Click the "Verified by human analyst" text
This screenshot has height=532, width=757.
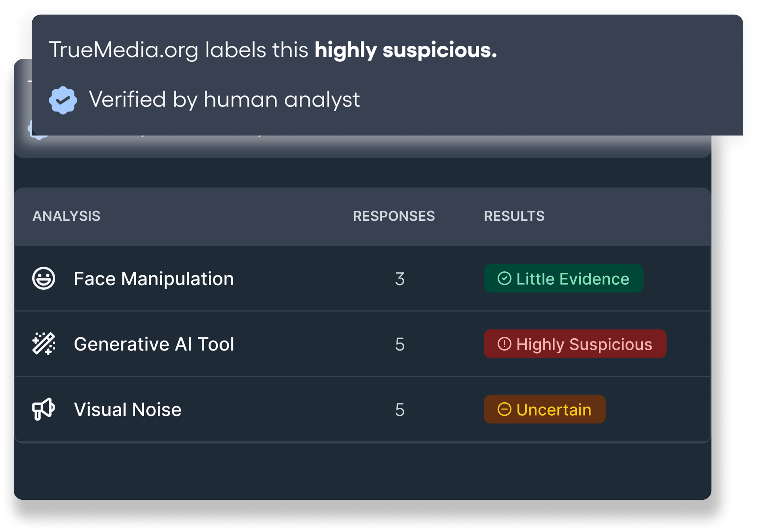pyautogui.click(x=224, y=100)
